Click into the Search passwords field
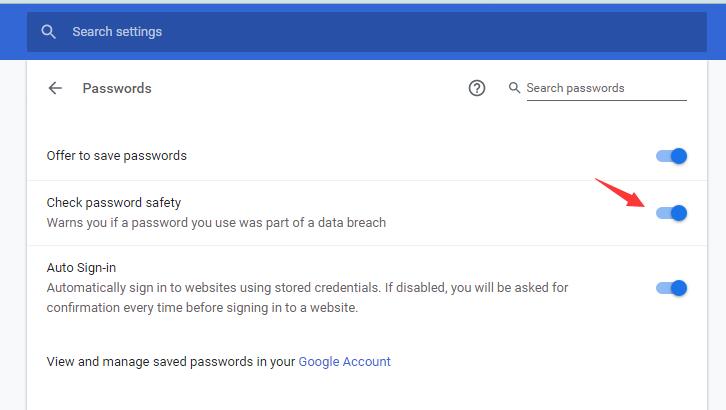 [x=607, y=88]
